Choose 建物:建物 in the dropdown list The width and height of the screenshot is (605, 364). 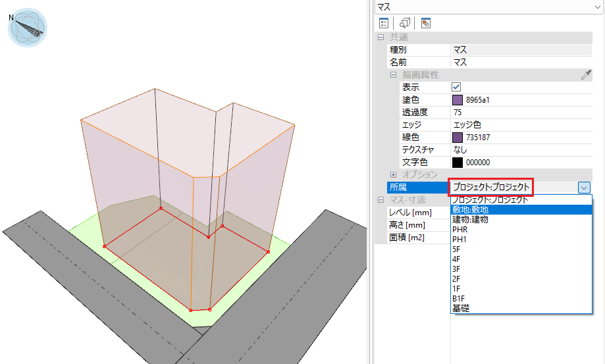pos(470,219)
